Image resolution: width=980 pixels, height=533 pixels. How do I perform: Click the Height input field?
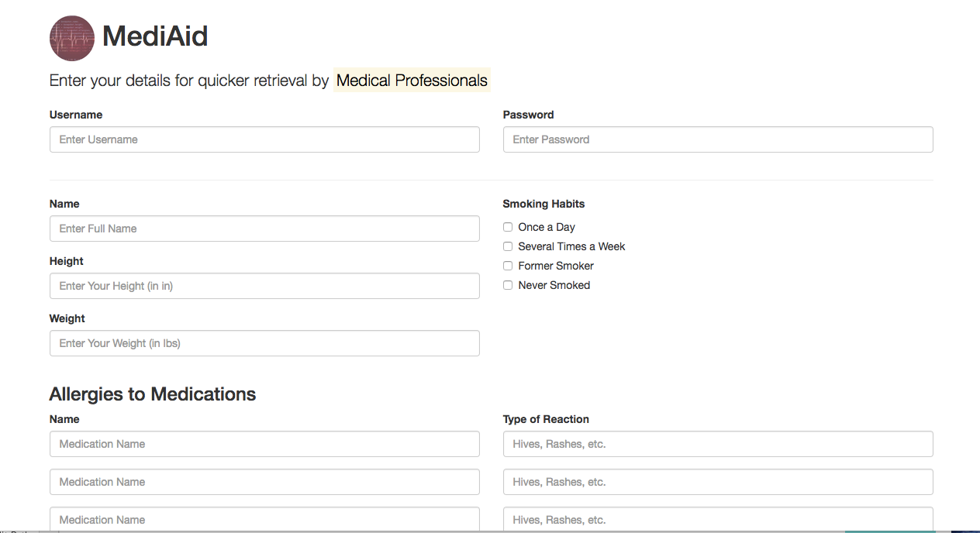pyautogui.click(x=264, y=286)
